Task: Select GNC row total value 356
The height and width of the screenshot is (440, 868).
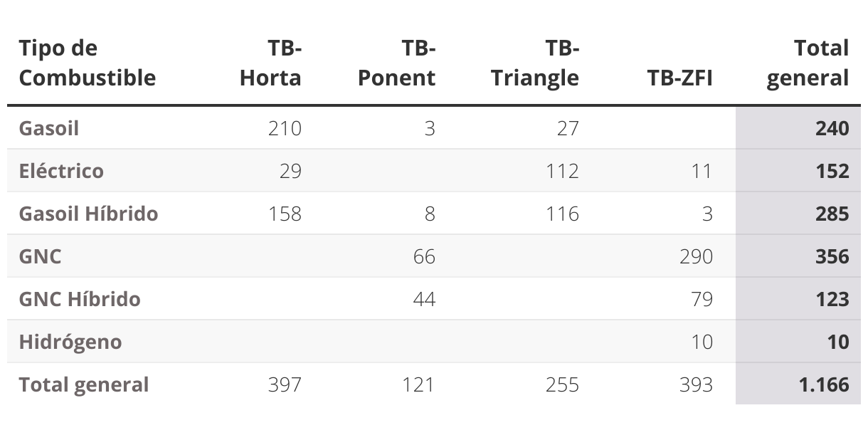Action: [x=832, y=256]
